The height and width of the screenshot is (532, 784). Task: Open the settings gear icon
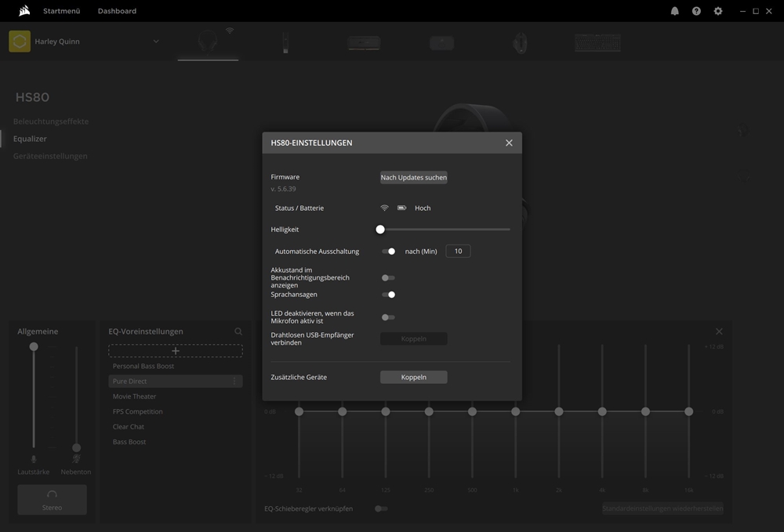tap(718, 11)
